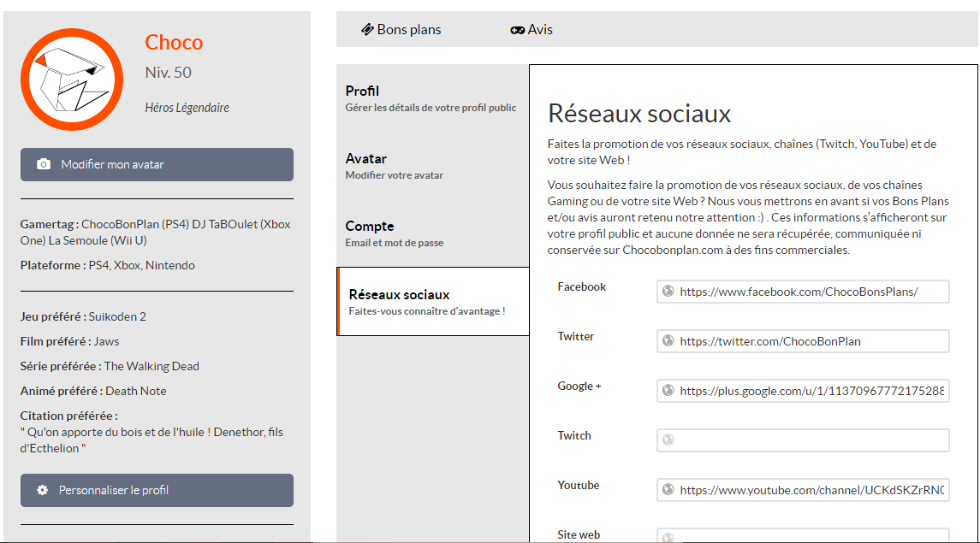Viewport: 980px width, 543px height.
Task: Click the globe icon in Facebook field
Action: (x=668, y=291)
